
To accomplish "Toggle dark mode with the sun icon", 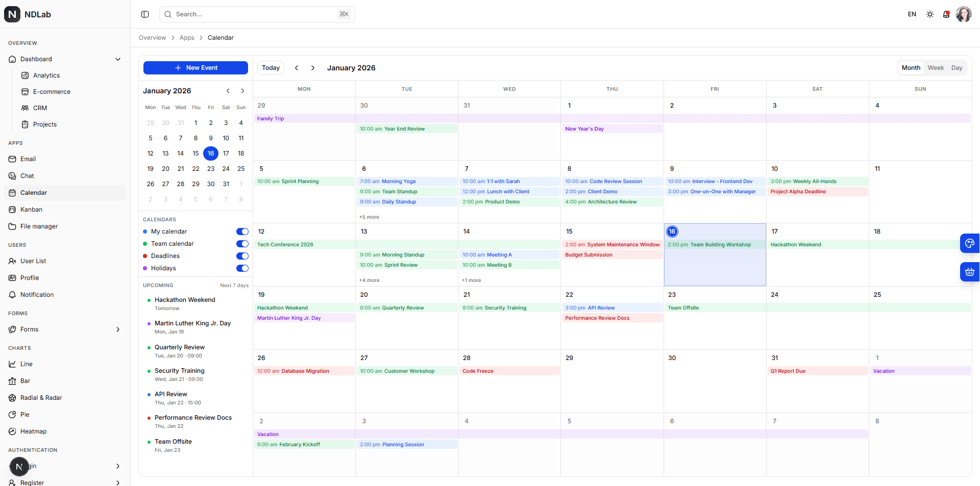I will [929, 14].
